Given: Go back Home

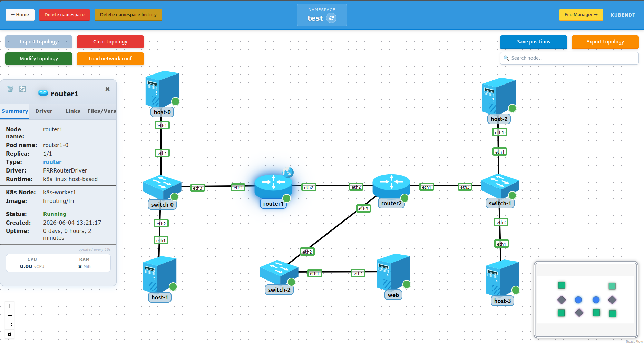Looking at the screenshot, I should point(20,15).
